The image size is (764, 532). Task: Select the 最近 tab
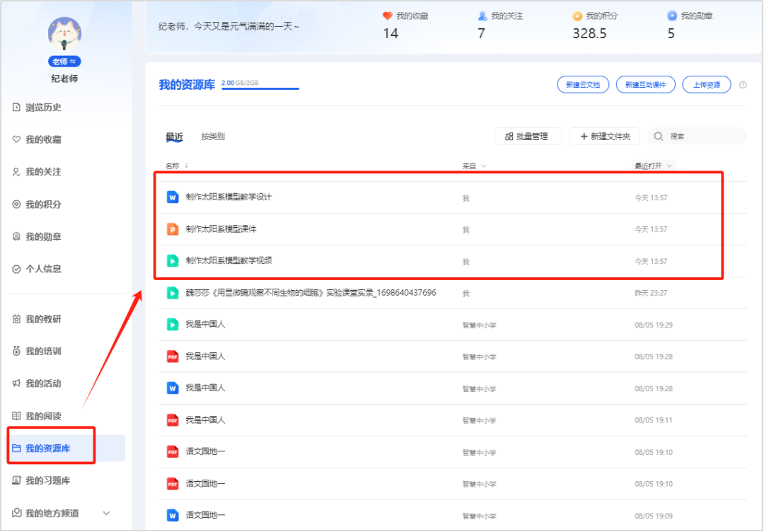tap(174, 135)
